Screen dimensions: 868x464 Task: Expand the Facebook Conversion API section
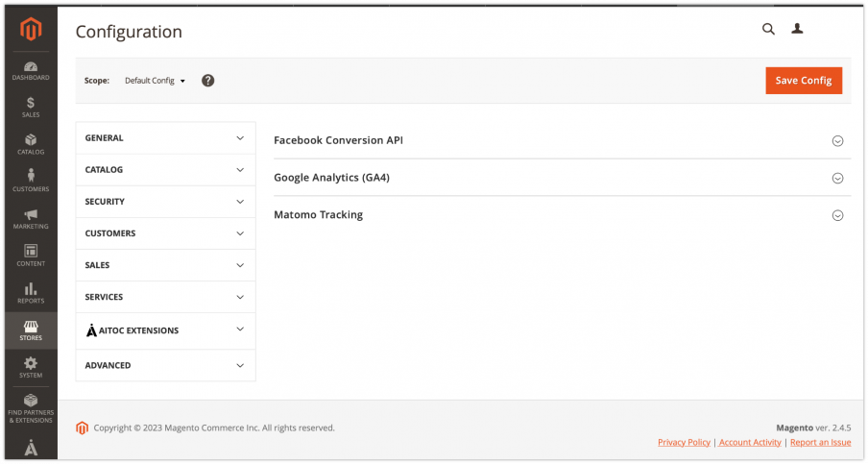click(562, 140)
